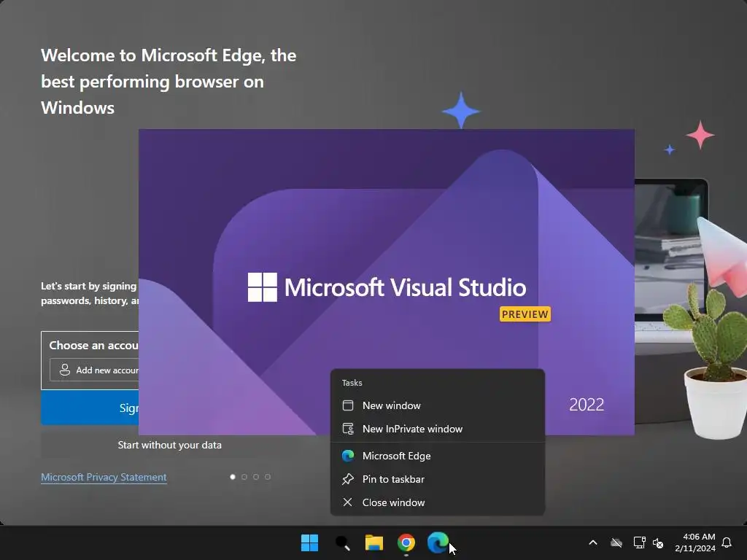Select the fourth carousel page dot

click(x=268, y=477)
